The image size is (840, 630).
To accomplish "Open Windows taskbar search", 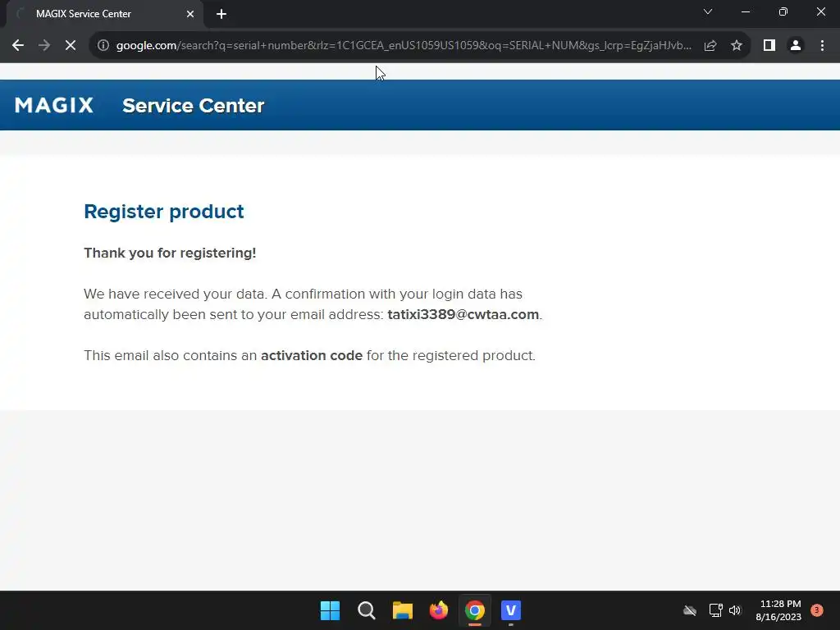I will pos(367,610).
